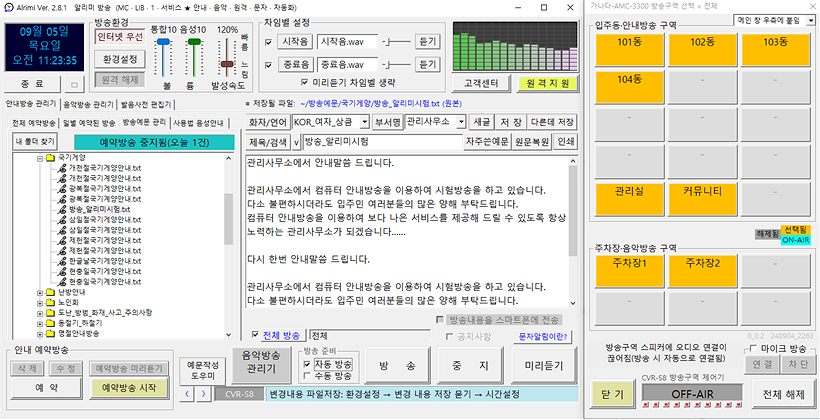Enable the 마이크 방송 checkbox
This screenshot has width=820, height=420.
pyautogui.click(x=753, y=349)
